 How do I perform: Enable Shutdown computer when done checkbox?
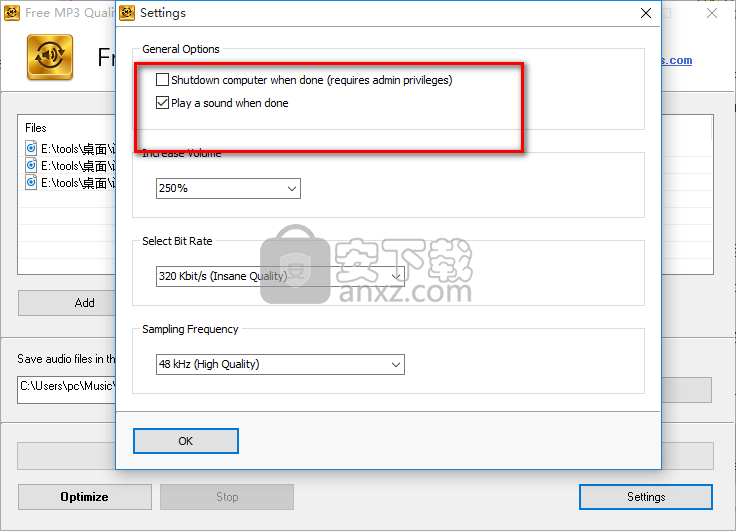(x=162, y=80)
